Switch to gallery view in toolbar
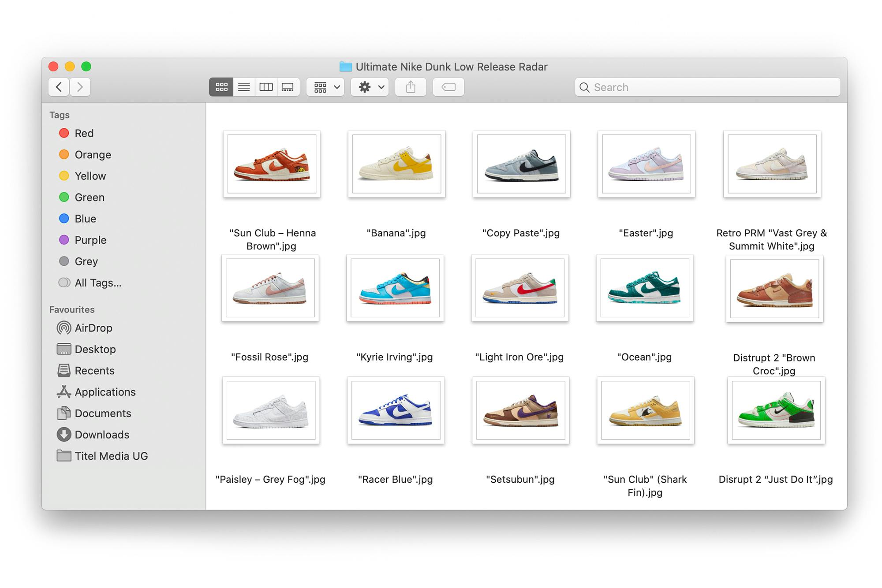Image resolution: width=882 pixels, height=588 pixels. (288, 87)
